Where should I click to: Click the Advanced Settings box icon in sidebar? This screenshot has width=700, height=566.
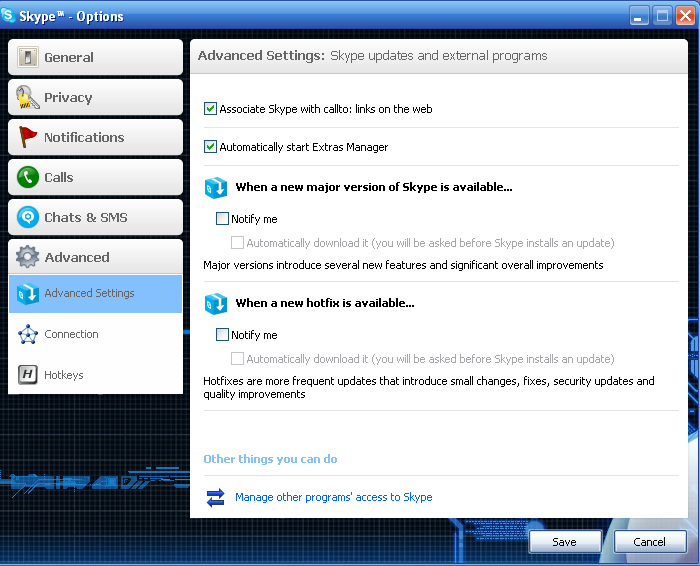pos(28,294)
